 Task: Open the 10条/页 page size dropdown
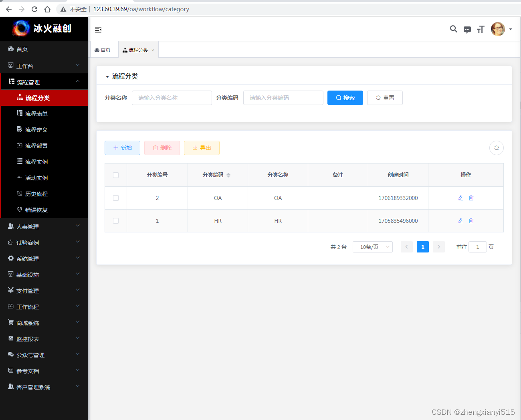pos(373,247)
